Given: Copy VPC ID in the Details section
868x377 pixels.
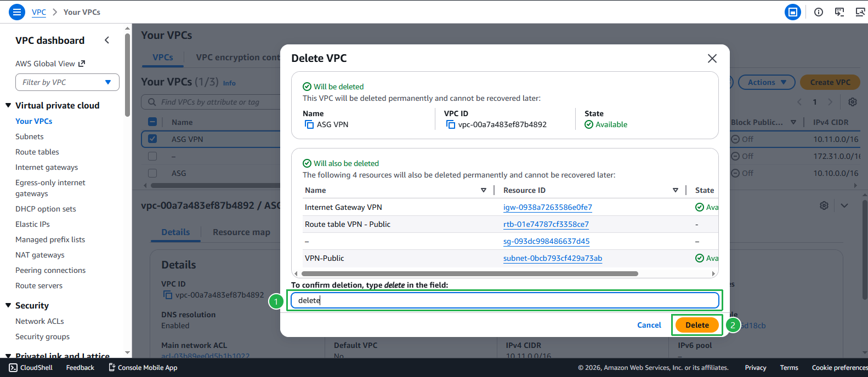Looking at the screenshot, I should click(167, 295).
